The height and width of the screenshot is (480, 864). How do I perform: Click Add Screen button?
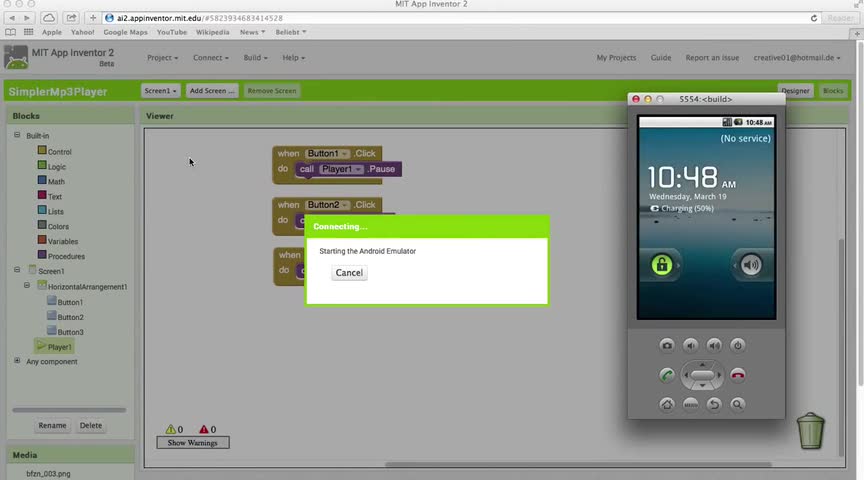212,91
